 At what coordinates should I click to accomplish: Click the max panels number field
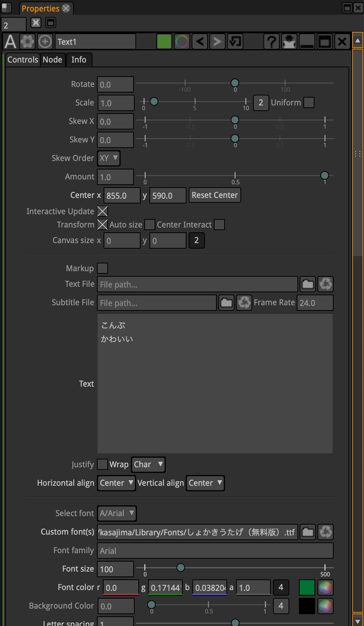pyautogui.click(x=14, y=25)
